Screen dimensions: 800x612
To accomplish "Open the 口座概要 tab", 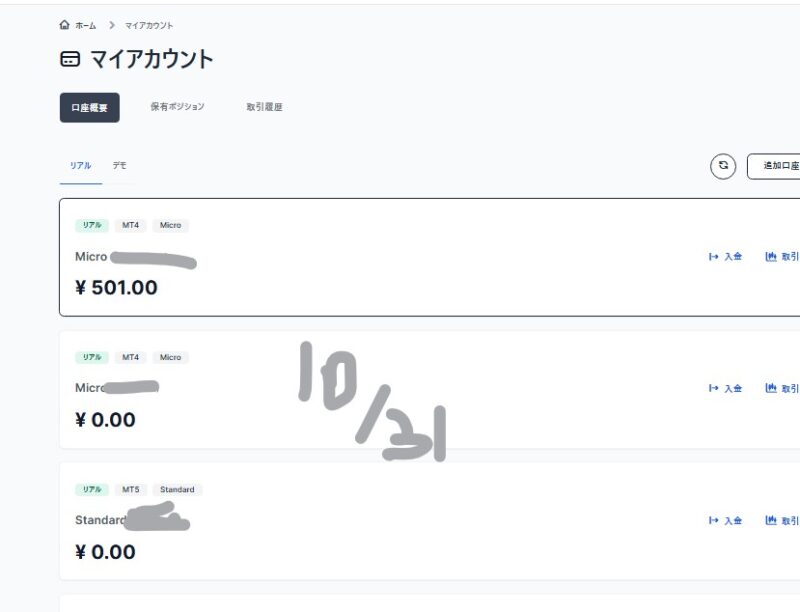I will (x=89, y=107).
